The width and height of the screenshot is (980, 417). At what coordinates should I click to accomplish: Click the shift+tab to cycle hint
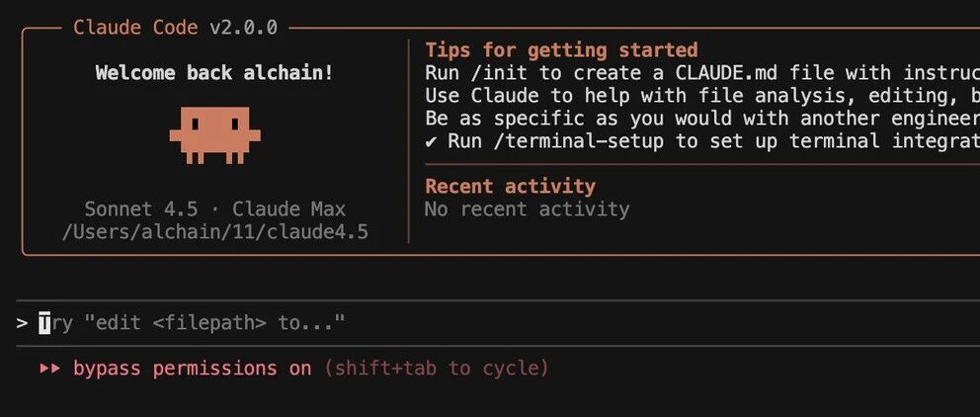(x=437, y=369)
